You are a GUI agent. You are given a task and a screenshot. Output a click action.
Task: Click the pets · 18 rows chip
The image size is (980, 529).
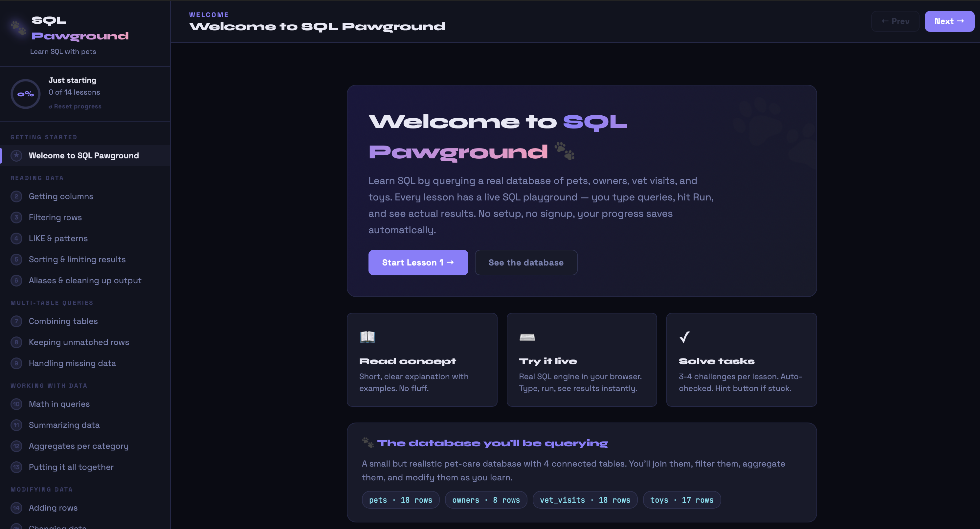[401, 500]
